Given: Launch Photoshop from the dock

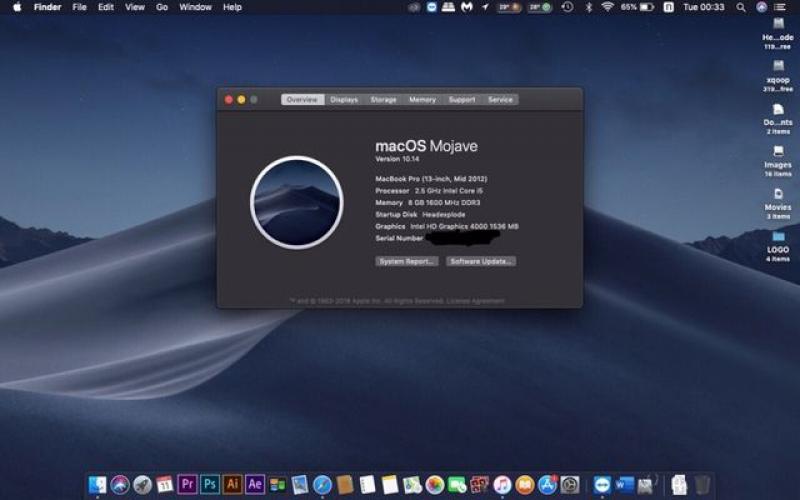Looking at the screenshot, I should tap(210, 485).
